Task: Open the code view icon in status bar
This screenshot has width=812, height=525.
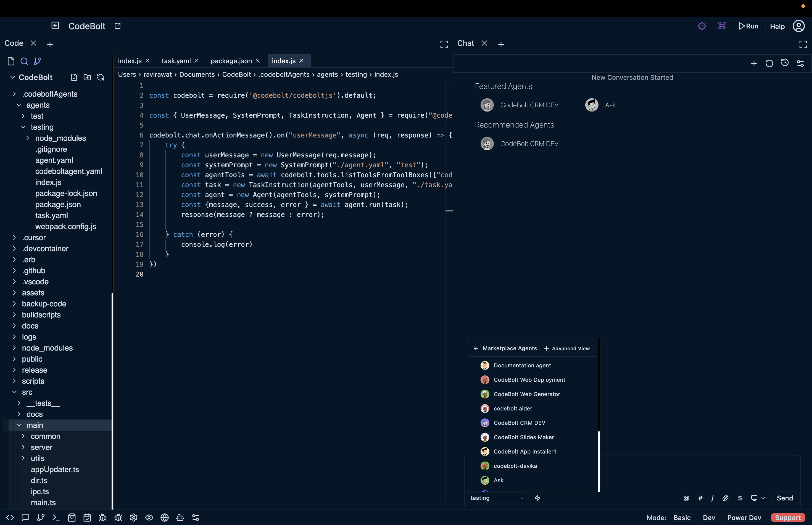Action: click(10, 518)
